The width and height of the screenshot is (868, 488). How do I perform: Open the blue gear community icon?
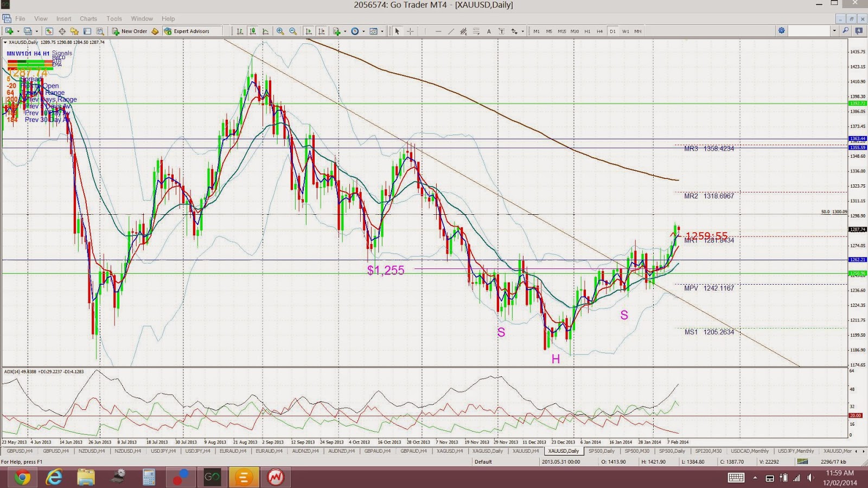(x=782, y=31)
